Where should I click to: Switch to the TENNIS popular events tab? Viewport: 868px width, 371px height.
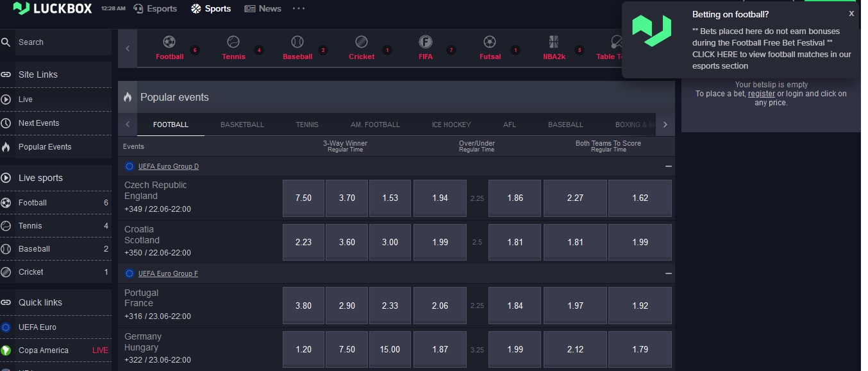coord(307,125)
